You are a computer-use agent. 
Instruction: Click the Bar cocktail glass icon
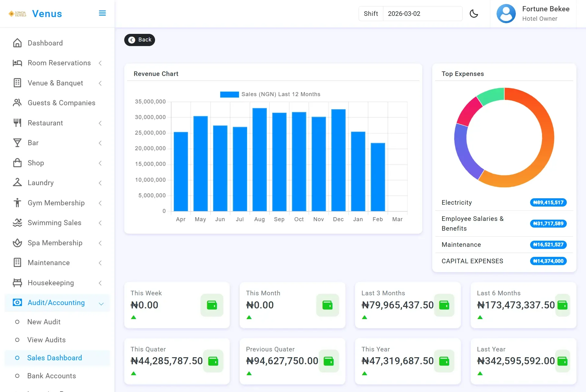click(x=17, y=143)
